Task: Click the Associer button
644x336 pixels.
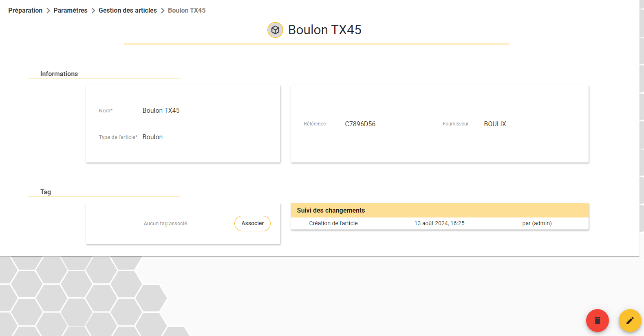Action: 252,223
